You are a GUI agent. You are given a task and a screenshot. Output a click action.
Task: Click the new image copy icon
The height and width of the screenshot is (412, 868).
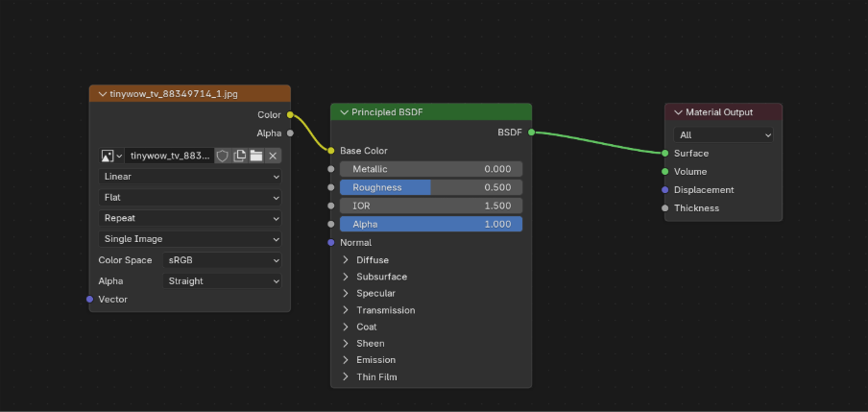pos(240,156)
